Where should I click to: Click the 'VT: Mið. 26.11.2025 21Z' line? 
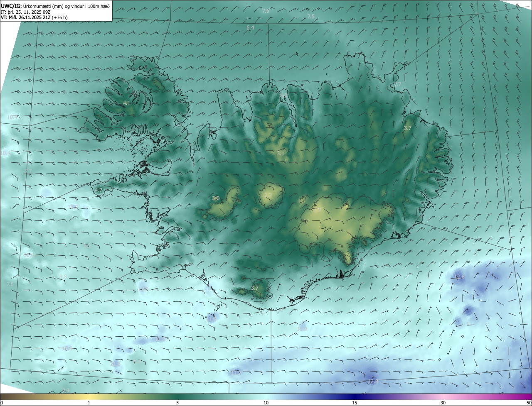click(26, 17)
